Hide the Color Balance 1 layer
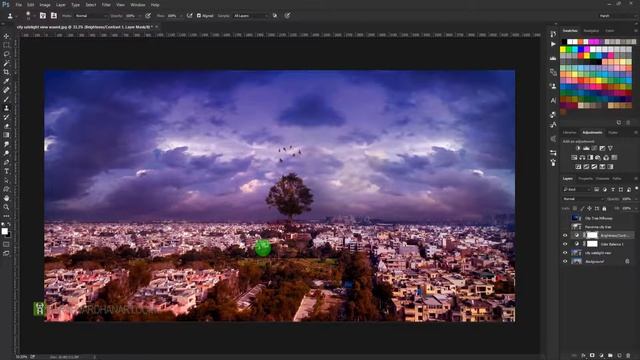Screen dimensions: 640x360 [x=565, y=244]
